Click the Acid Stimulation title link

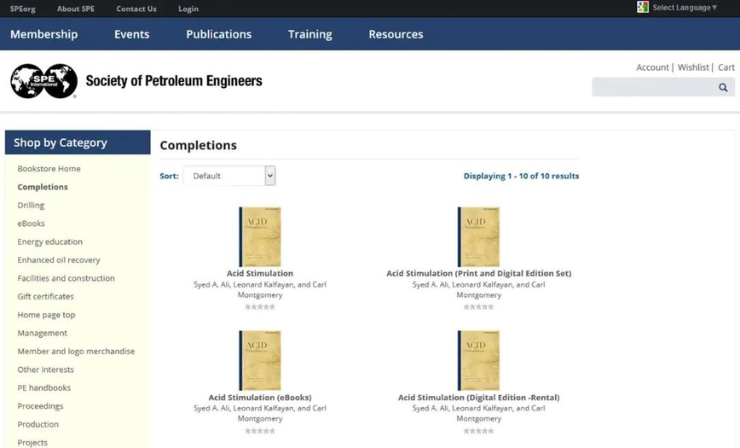click(260, 273)
